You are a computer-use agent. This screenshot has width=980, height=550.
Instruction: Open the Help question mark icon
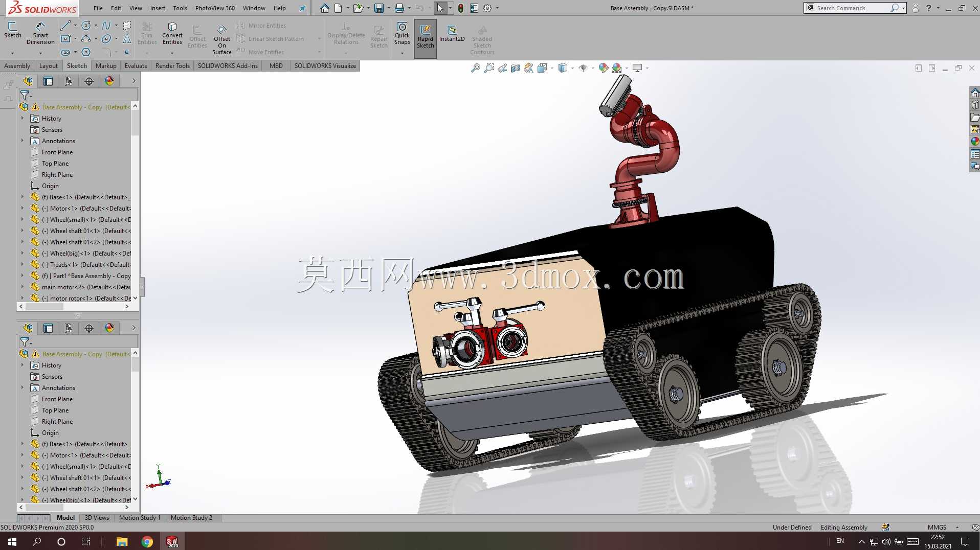coord(929,8)
